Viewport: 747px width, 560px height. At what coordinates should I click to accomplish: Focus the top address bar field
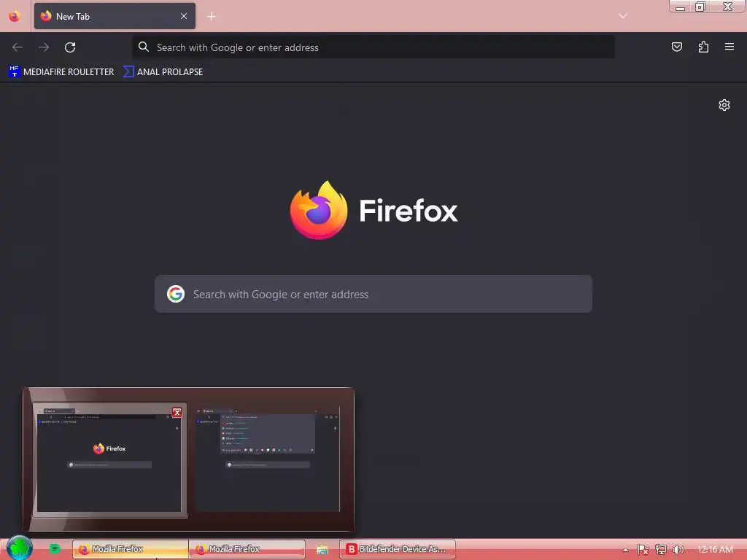click(373, 47)
